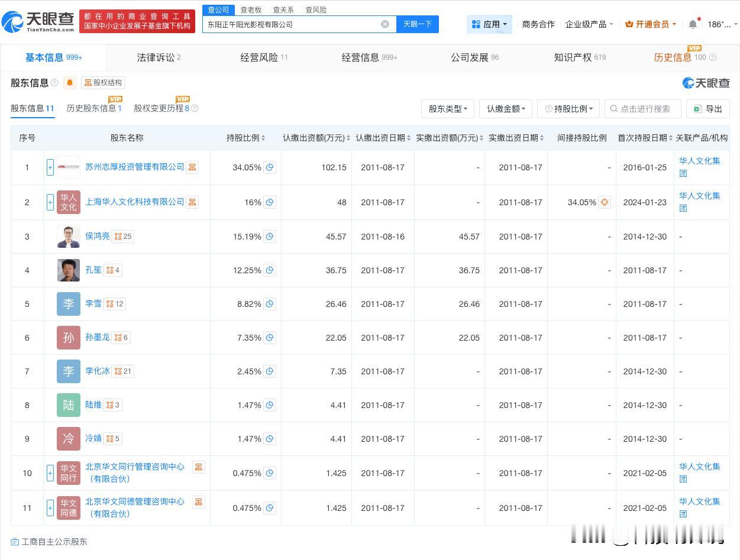Open the 股东类型 dropdown filter
740x560 pixels.
448,109
